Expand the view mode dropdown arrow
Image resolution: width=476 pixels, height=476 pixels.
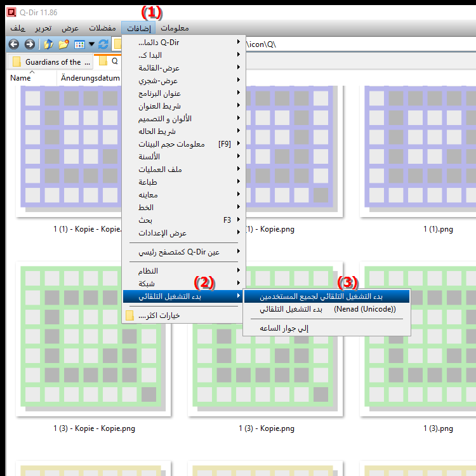tap(91, 44)
